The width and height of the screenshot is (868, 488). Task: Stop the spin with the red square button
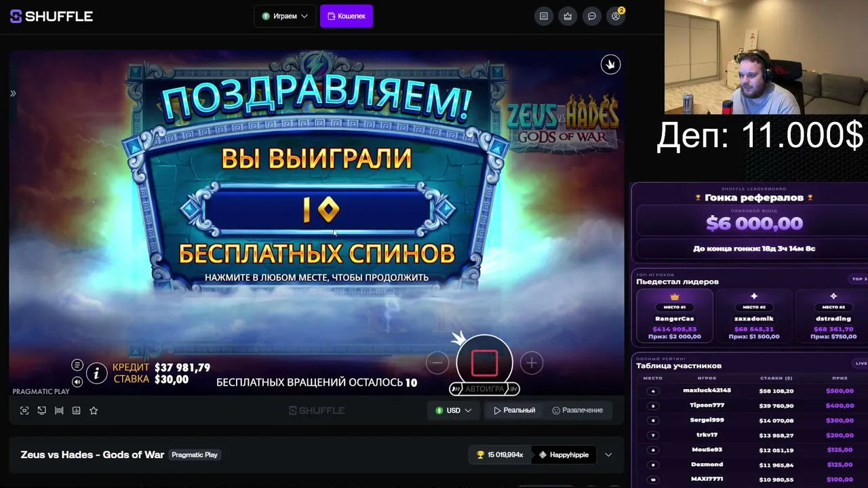tap(484, 363)
